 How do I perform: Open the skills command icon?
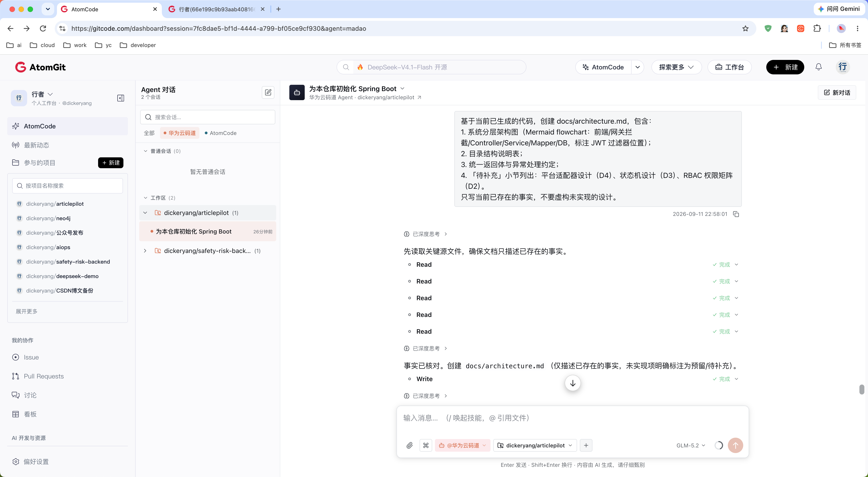pos(426,445)
